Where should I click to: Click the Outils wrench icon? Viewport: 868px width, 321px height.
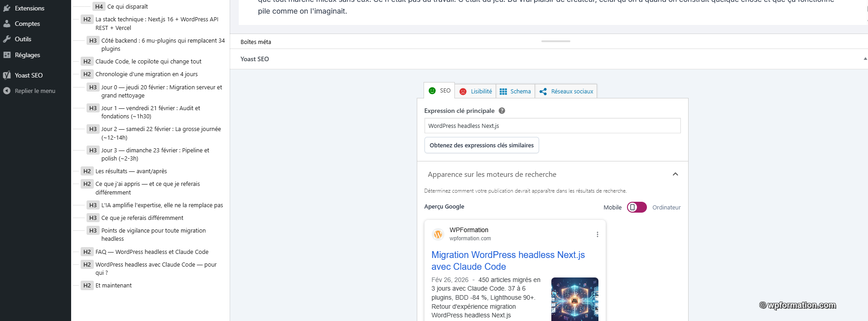coord(7,39)
